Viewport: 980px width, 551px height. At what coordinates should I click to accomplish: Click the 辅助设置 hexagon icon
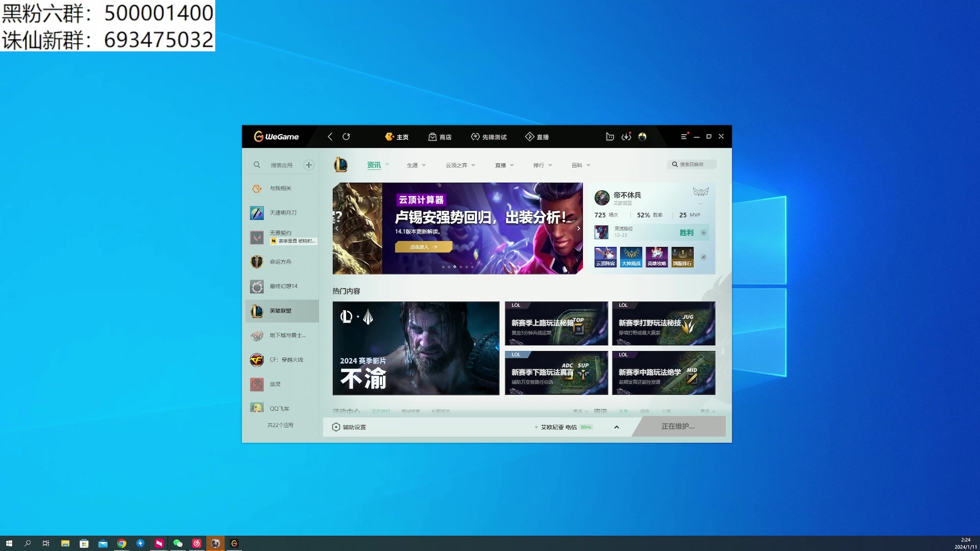(x=336, y=427)
